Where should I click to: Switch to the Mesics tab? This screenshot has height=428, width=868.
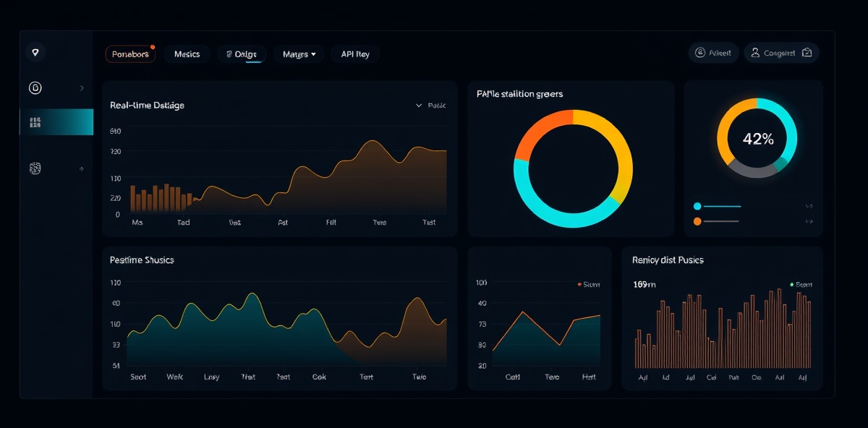187,54
